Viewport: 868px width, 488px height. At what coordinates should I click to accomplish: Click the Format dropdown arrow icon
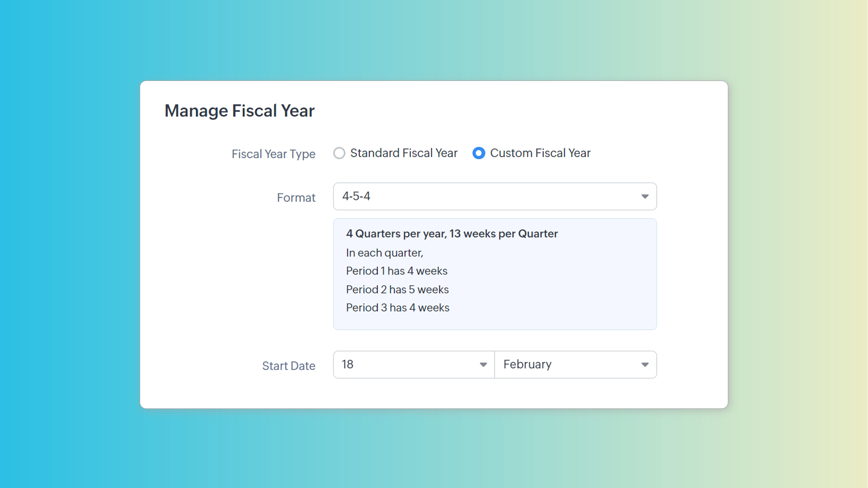coord(645,196)
